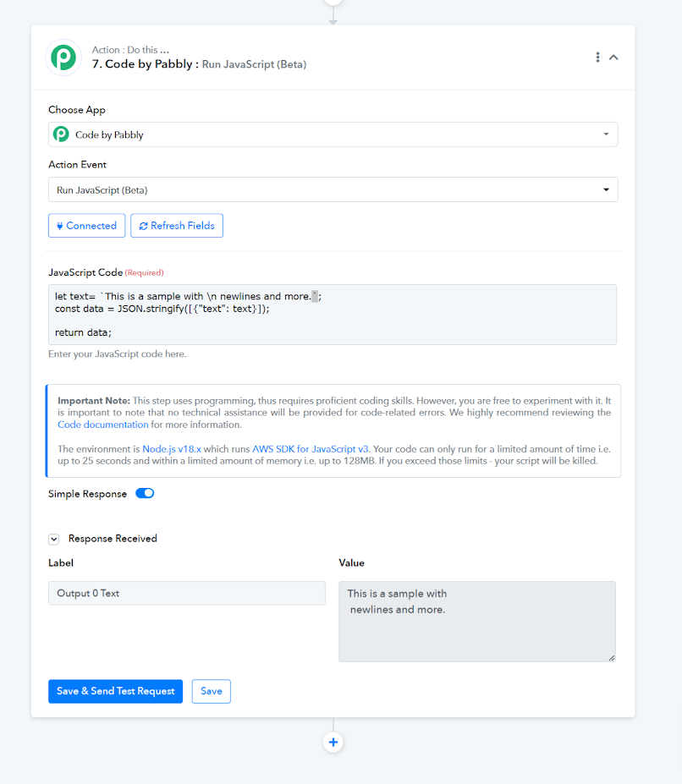
Task: Click Save & Send Test Request
Action: 116,691
